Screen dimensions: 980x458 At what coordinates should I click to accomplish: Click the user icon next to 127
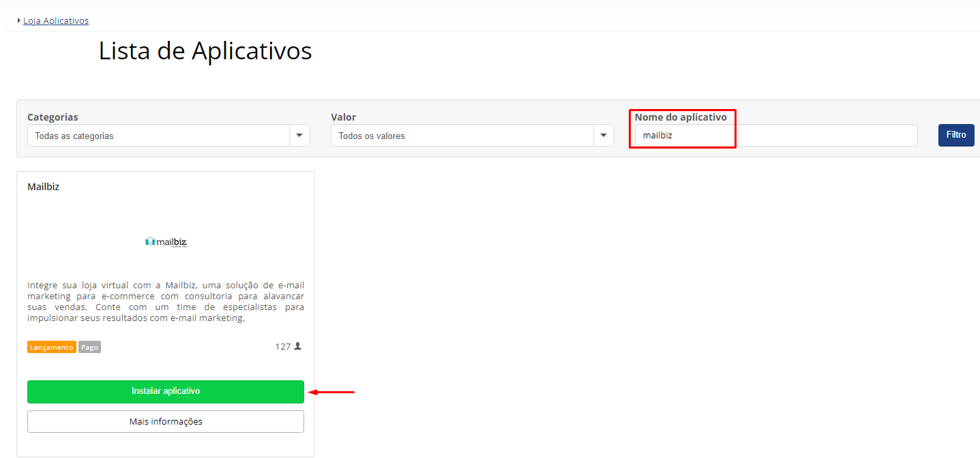pyautogui.click(x=297, y=346)
